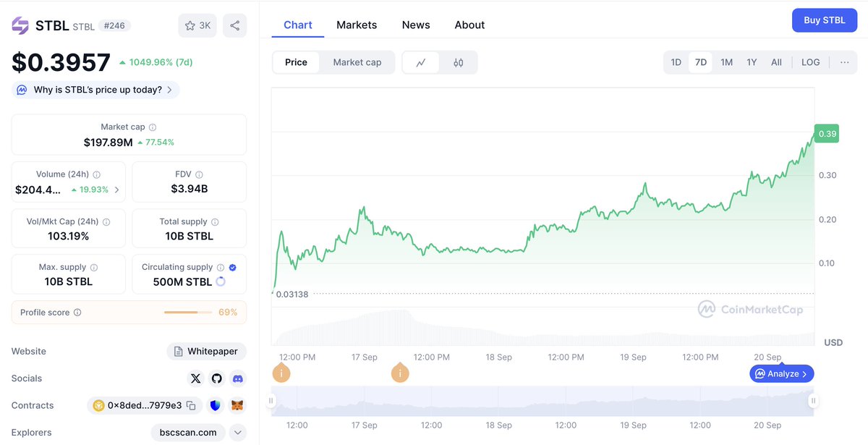The width and height of the screenshot is (868, 445).
Task: Add token to MetaMask via fox icon
Action: [237, 405]
